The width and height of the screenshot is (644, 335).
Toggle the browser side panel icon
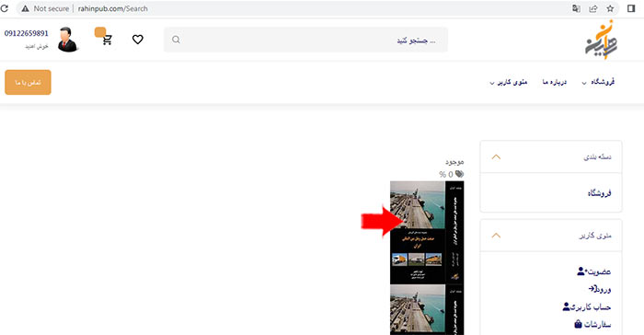pos(631,8)
